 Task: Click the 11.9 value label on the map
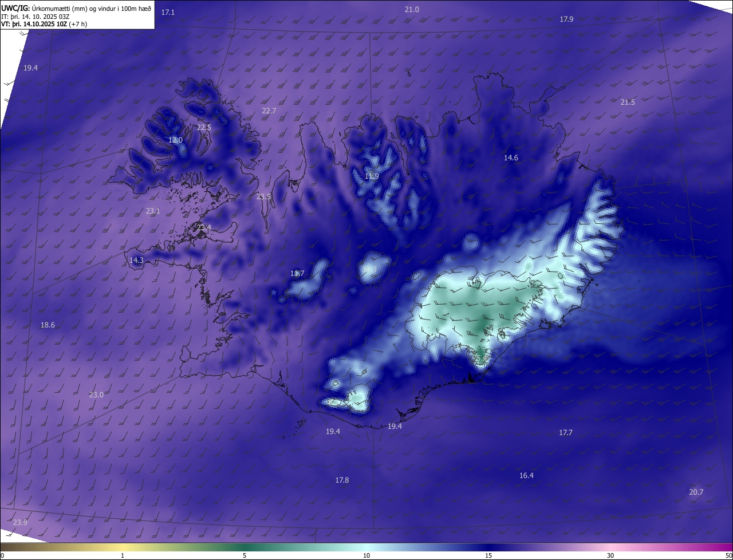tap(372, 176)
